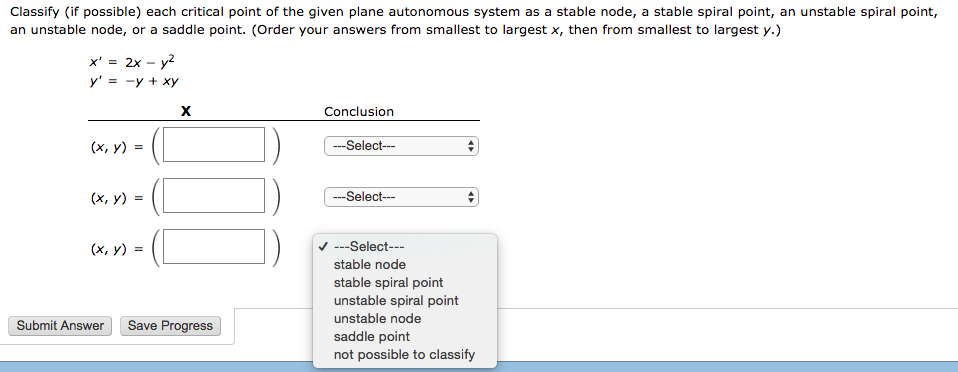Click the third (x, y) answer input box
The width and height of the screenshot is (958, 372).
point(214,247)
